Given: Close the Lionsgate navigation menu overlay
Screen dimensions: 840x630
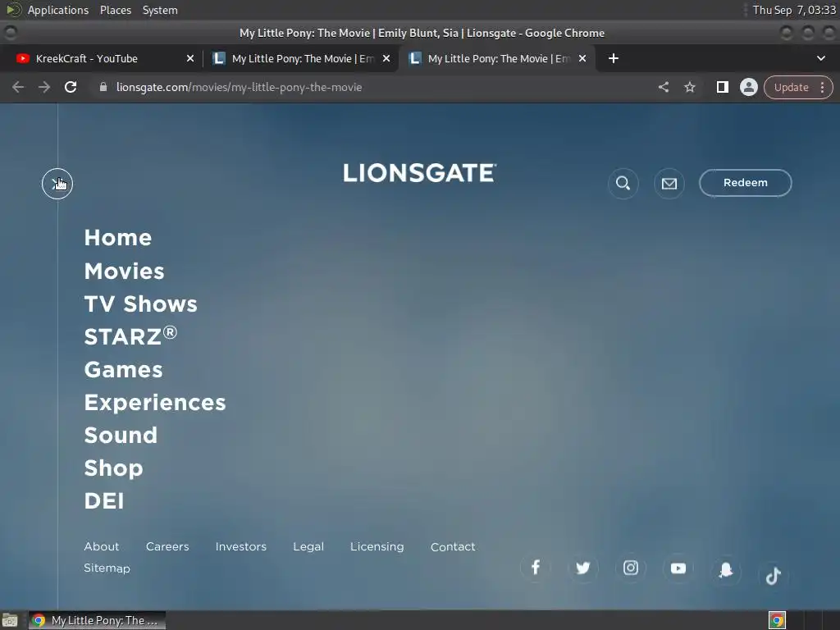Looking at the screenshot, I should click(x=57, y=184).
